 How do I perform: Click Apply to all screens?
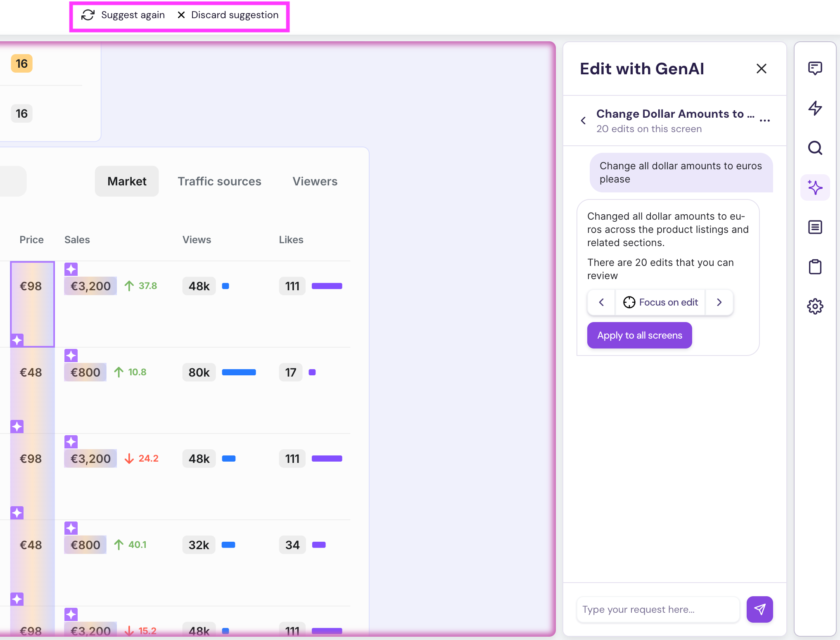pyautogui.click(x=639, y=335)
